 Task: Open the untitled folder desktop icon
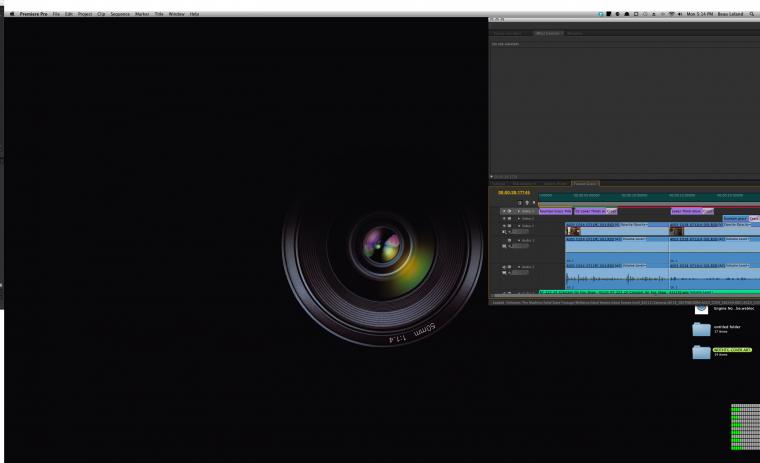click(701, 330)
